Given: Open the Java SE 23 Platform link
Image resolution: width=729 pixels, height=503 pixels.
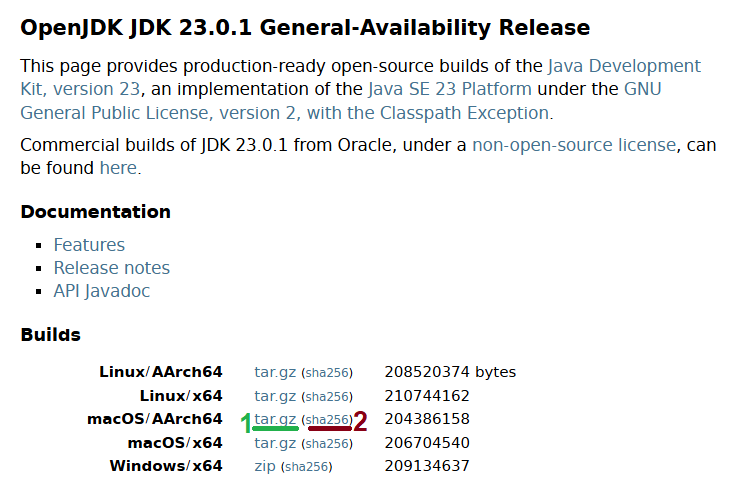Looking at the screenshot, I should pos(450,89).
